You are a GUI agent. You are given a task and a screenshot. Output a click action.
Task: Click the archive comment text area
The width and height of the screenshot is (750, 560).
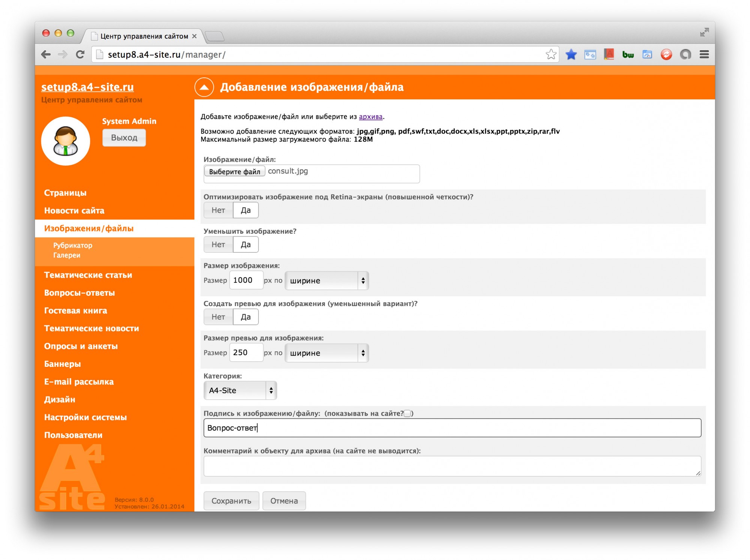[x=452, y=466]
